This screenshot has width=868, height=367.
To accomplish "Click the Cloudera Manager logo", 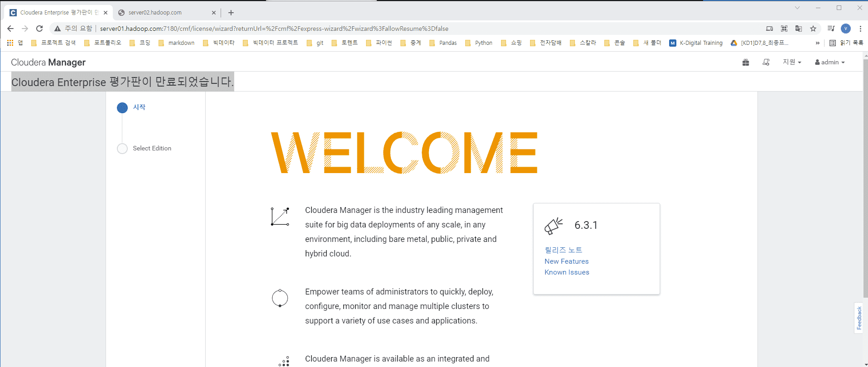I will (x=48, y=63).
